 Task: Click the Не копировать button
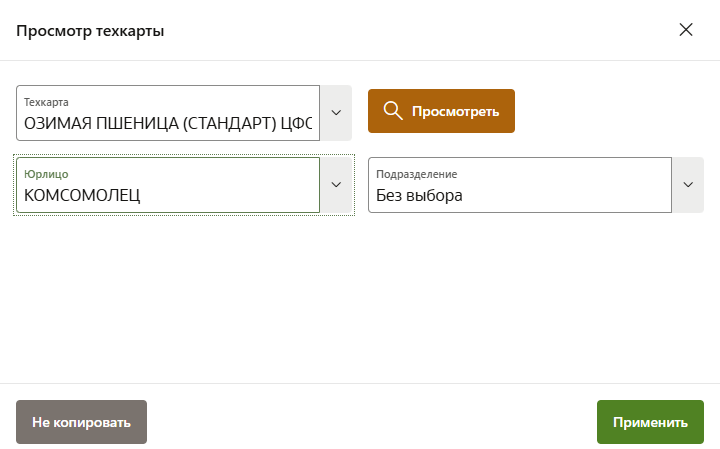[x=81, y=422]
